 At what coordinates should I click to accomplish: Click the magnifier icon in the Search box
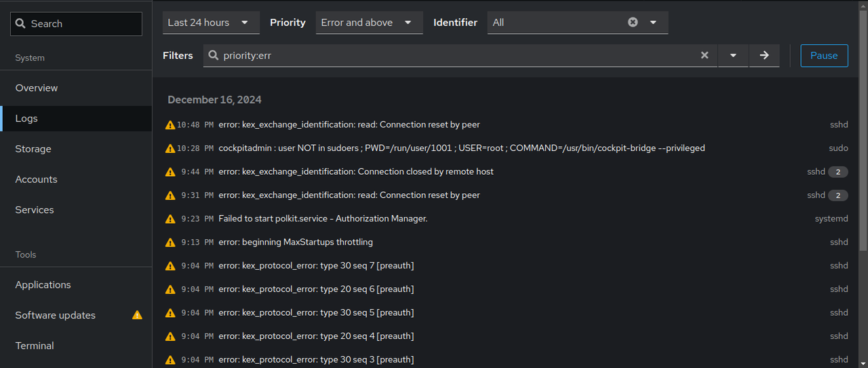coord(20,24)
